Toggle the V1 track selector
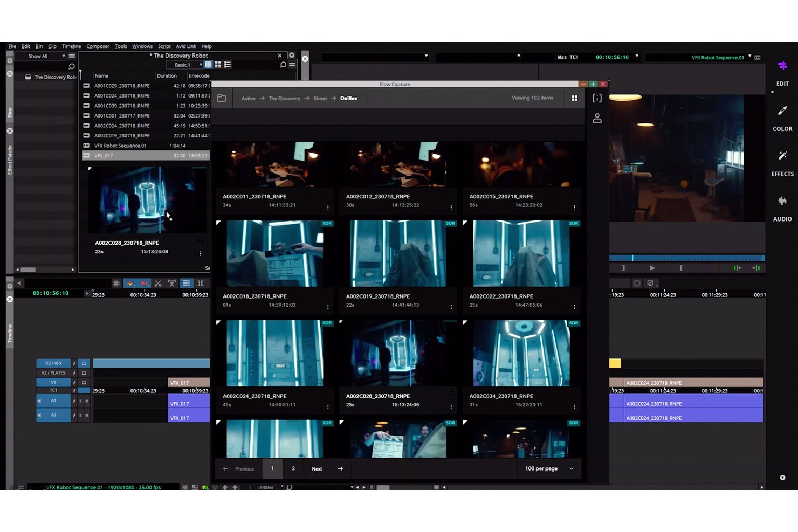Image resolution: width=798 pixels, height=532 pixels. coord(53,383)
